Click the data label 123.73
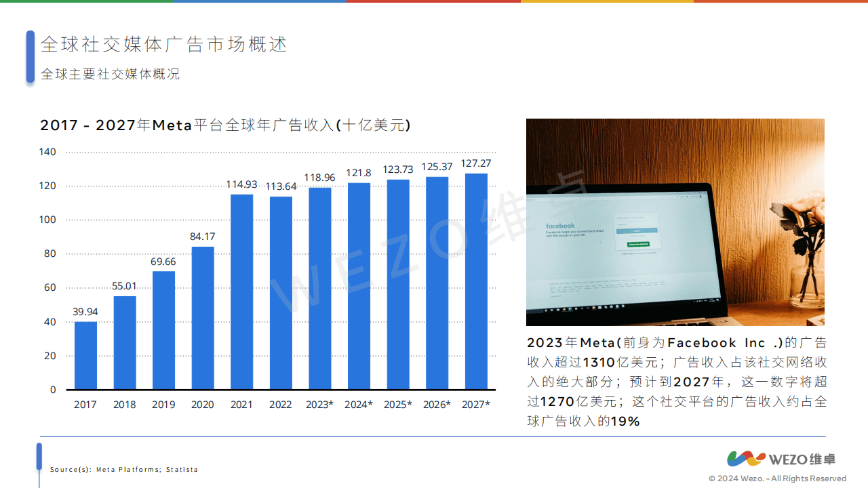 click(398, 169)
